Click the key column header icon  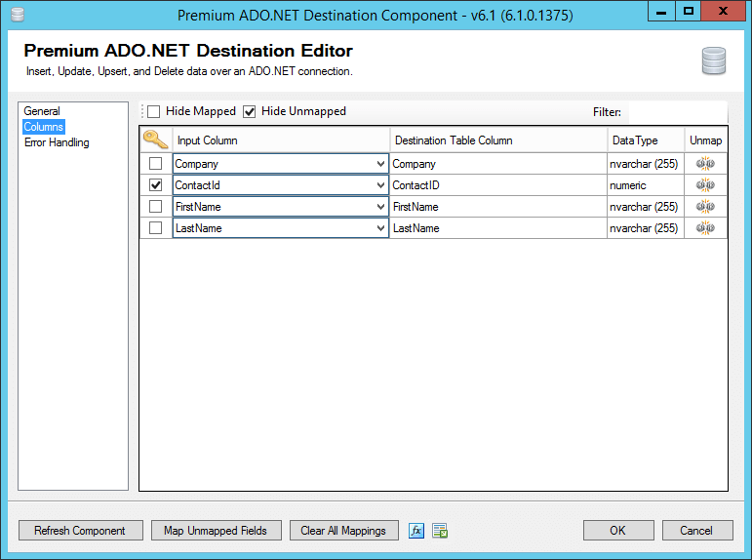[155, 140]
